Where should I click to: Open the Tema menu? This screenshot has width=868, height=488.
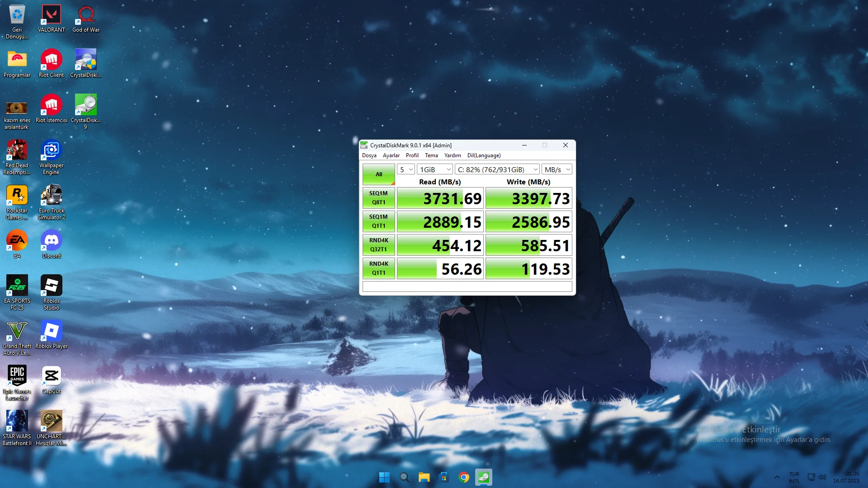tap(431, 155)
